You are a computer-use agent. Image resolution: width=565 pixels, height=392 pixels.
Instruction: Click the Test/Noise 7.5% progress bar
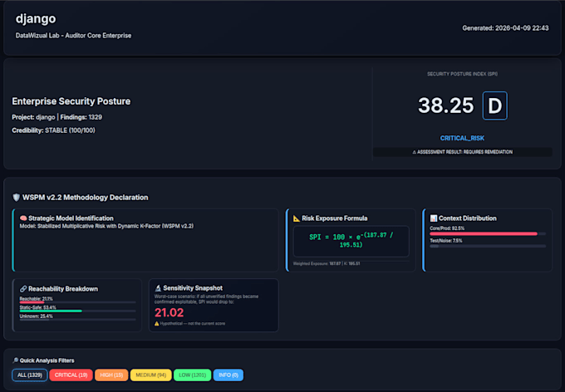[488, 246]
